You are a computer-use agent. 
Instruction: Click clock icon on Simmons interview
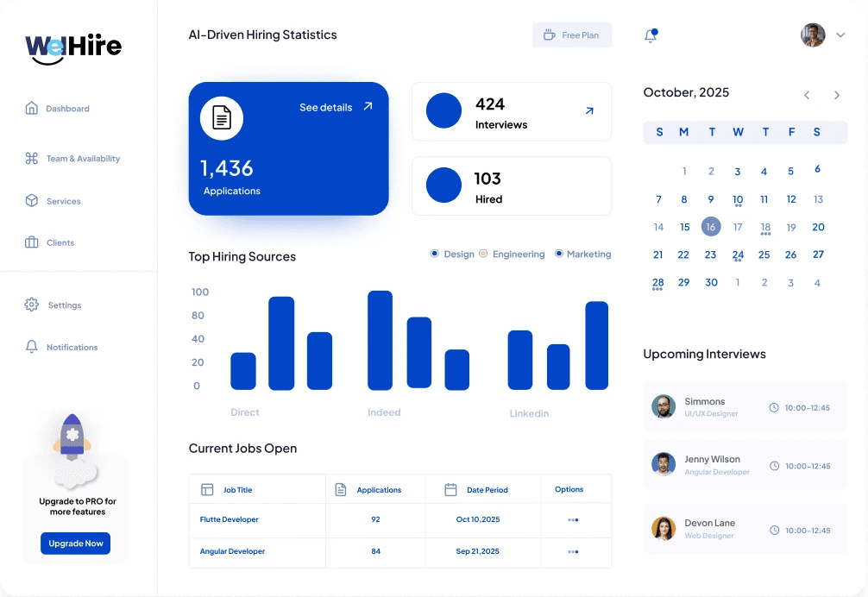[774, 408]
